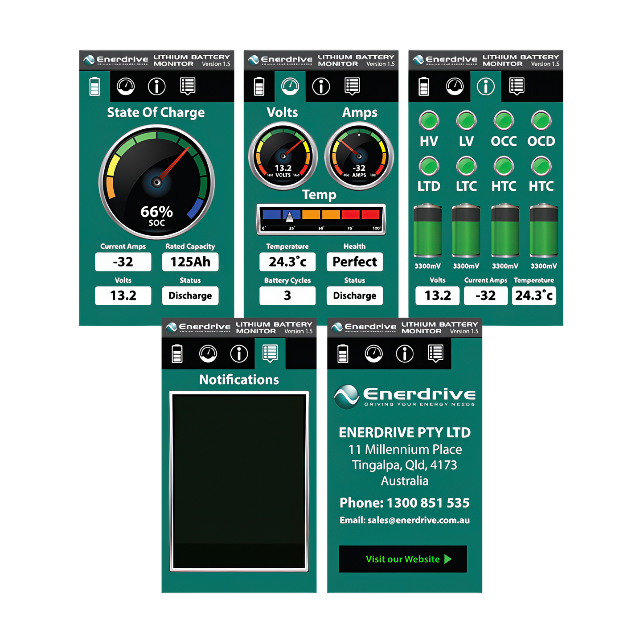Tap info icon in Volts Amps screen
The image size is (644, 644).
click(x=321, y=86)
